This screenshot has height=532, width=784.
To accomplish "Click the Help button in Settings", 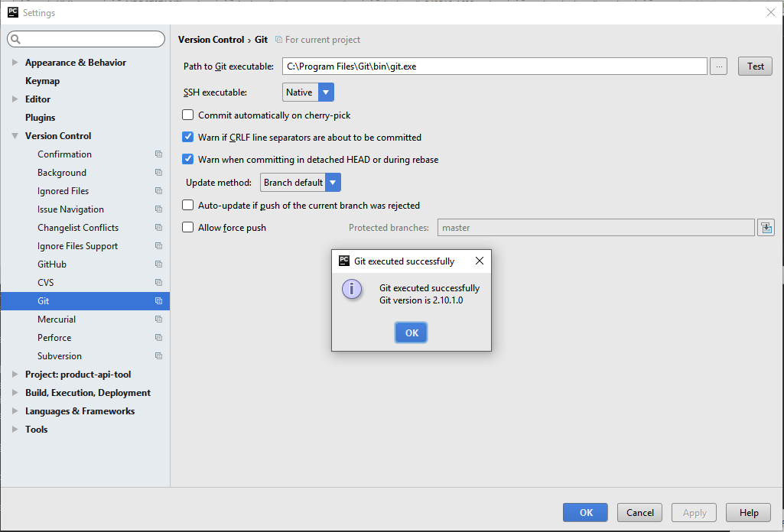I will coord(749,513).
